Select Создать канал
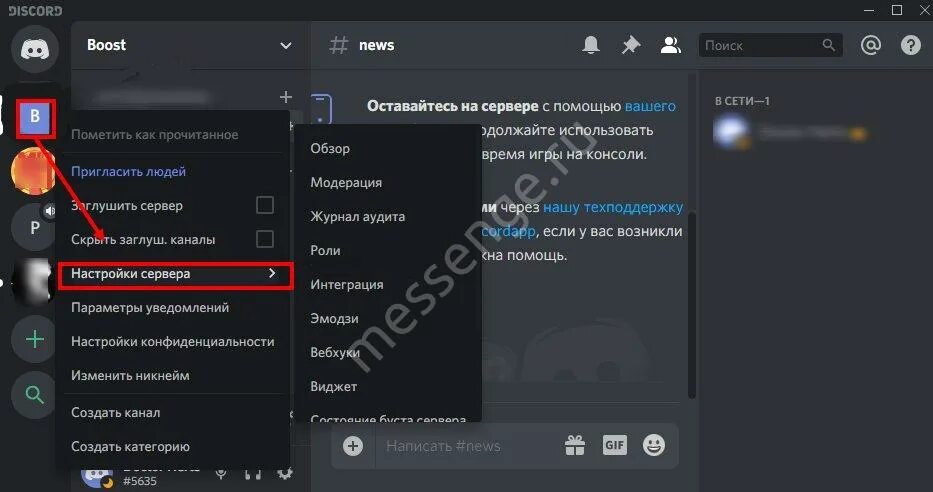Image resolution: width=933 pixels, height=492 pixels. (115, 412)
